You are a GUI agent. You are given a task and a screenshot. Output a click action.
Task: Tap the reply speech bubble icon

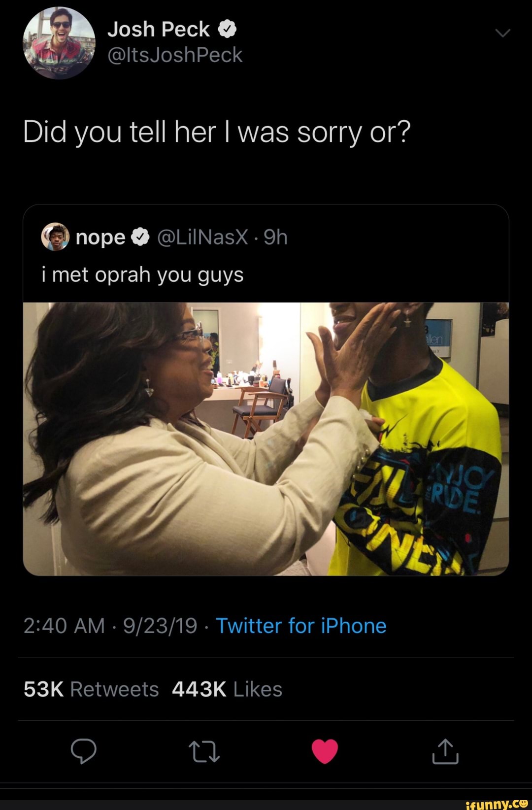(83, 751)
